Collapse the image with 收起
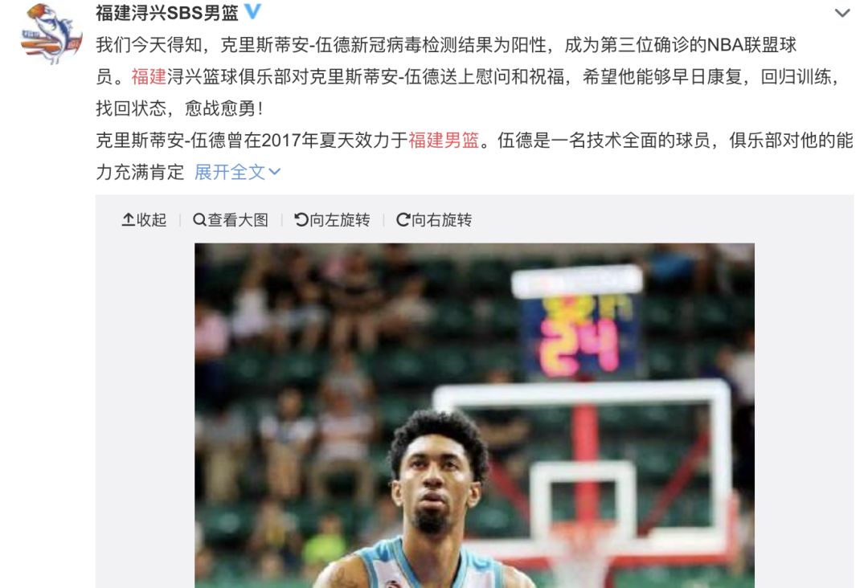The height and width of the screenshot is (588, 868). click(x=144, y=220)
